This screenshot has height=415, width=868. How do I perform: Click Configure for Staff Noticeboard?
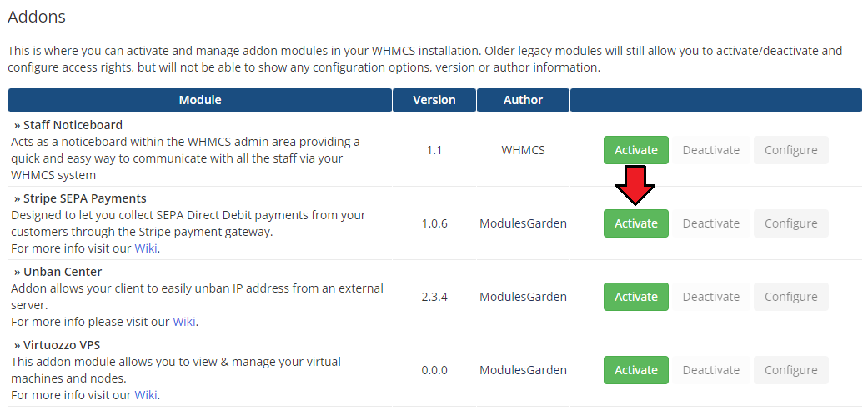pyautogui.click(x=790, y=150)
